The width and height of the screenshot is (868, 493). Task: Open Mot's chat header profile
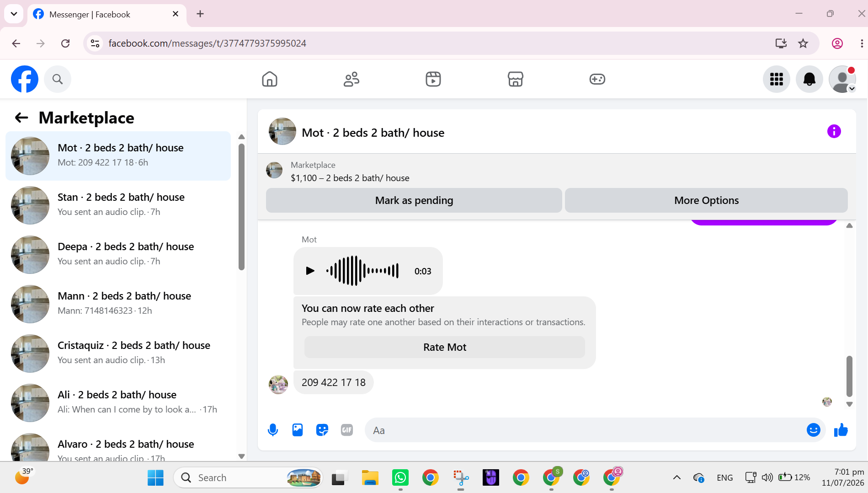click(x=357, y=132)
